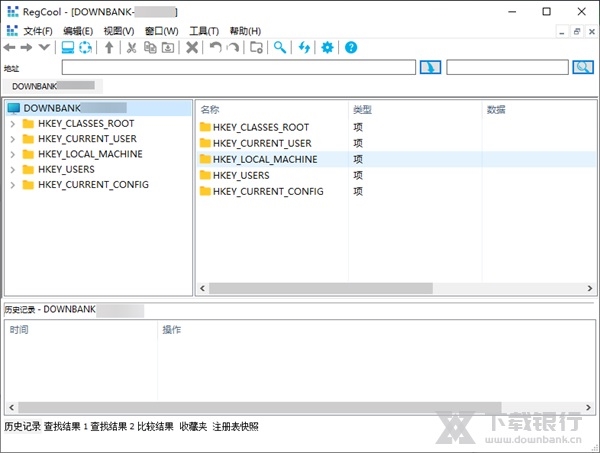Screen dimensions: 600x453
Task: Click right arrow of value list scrollbar
Action: 590,288
